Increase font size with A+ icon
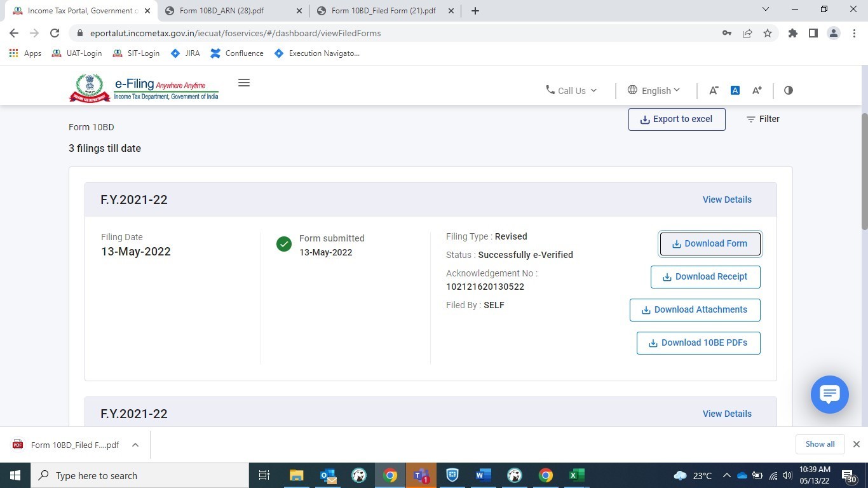The width and height of the screenshot is (868, 488). tap(757, 90)
